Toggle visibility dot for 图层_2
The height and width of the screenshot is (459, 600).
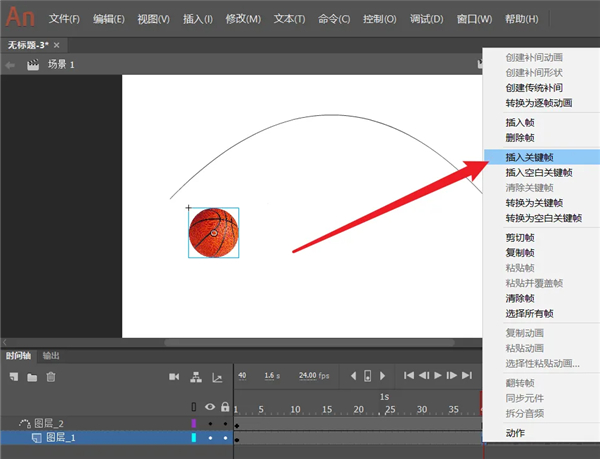(210, 424)
